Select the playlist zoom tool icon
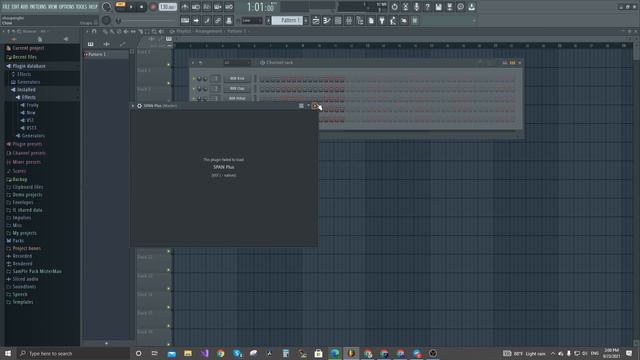 pyautogui.click(x=154, y=31)
